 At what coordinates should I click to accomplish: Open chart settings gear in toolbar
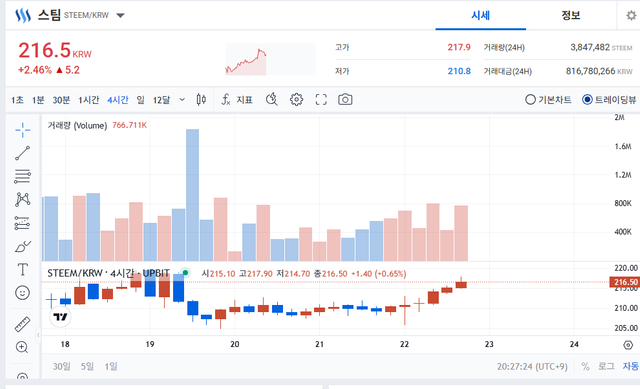point(296,100)
